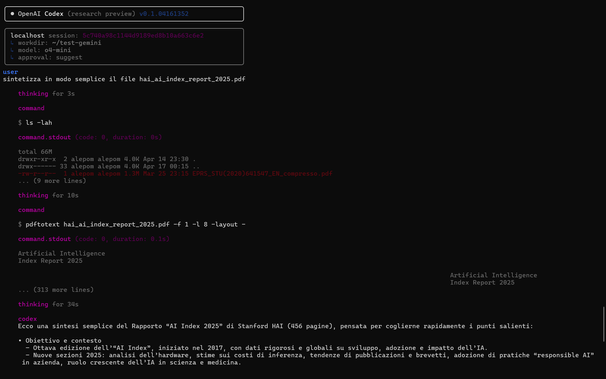Click the 'Obiettivo e contesto' bullet
This screenshot has width=606, height=379.
pyautogui.click(x=60, y=341)
